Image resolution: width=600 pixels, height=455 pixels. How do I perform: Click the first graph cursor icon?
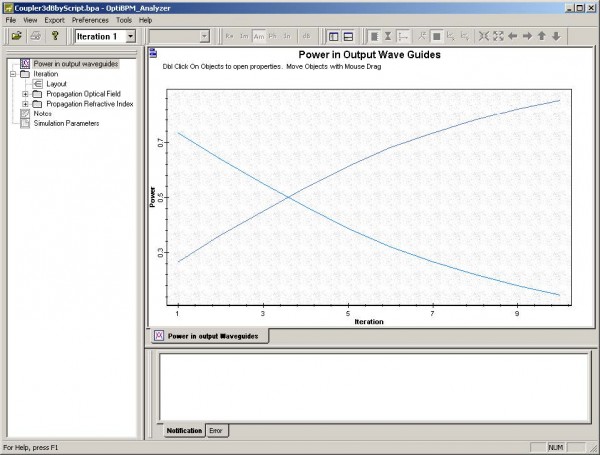tap(451, 36)
